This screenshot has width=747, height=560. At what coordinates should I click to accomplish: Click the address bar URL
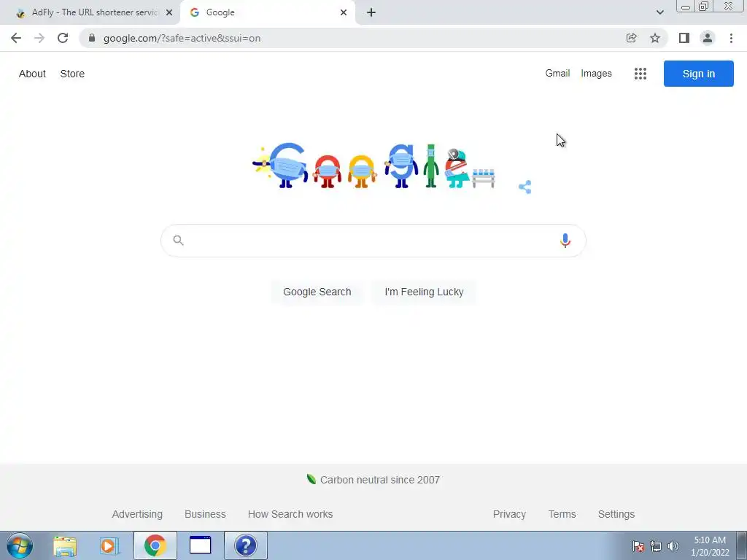point(182,38)
